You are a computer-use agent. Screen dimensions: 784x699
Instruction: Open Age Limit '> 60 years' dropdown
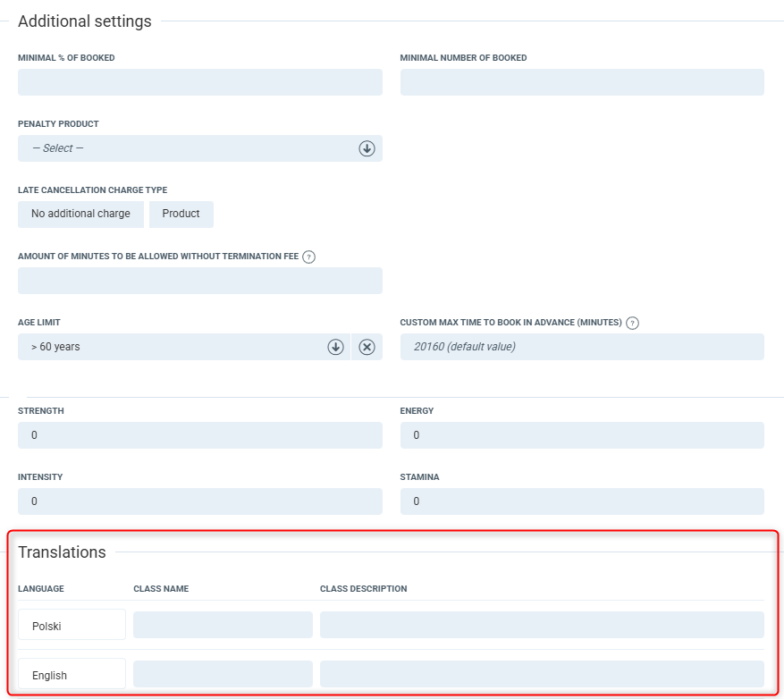(170, 347)
